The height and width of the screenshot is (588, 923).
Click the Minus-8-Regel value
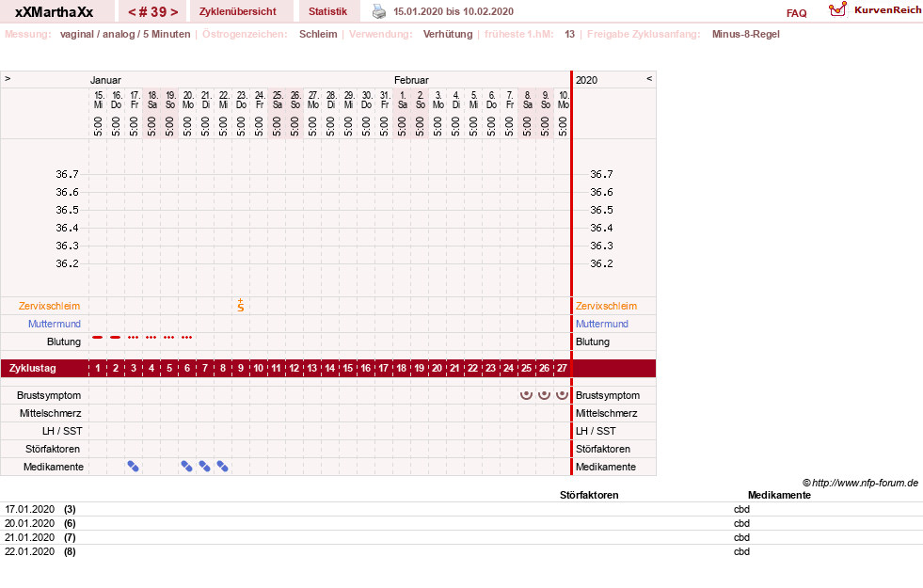coord(746,34)
